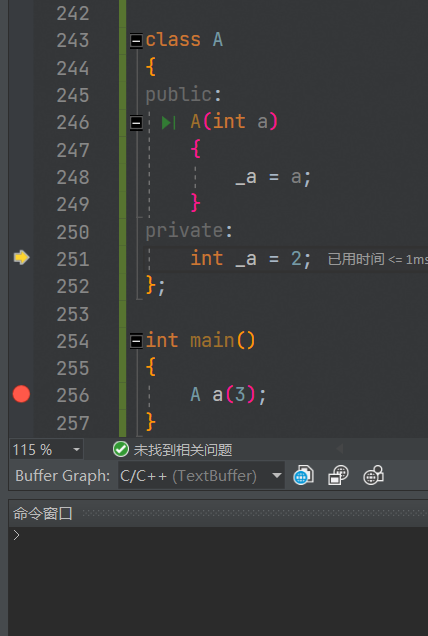Image resolution: width=428 pixels, height=636 pixels.
Task: Click the yellow current-statement arrow on line 251
Action: (x=22, y=257)
